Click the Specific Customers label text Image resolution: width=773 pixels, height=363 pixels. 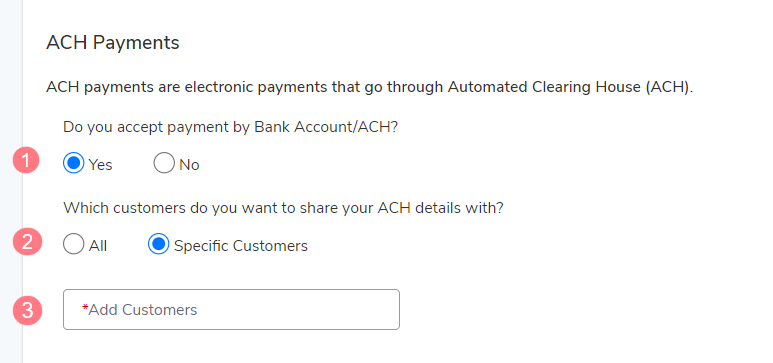tap(241, 246)
